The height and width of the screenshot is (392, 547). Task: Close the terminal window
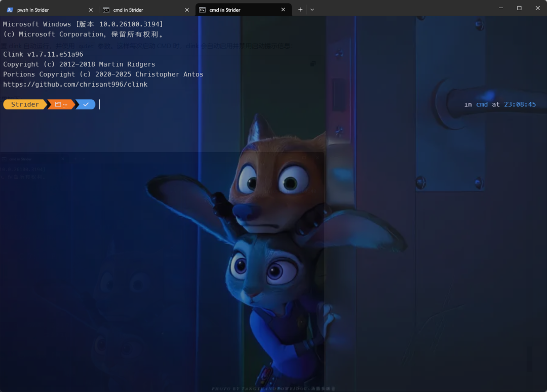[x=537, y=8]
